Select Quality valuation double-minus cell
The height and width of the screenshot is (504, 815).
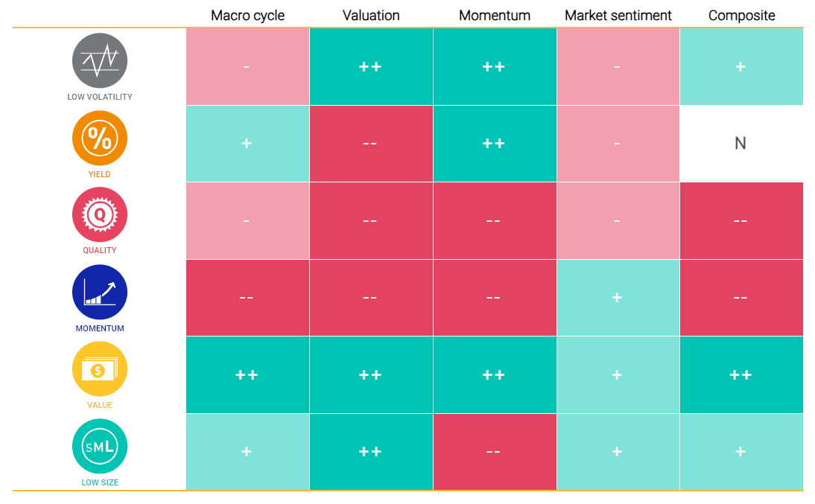coord(371,221)
